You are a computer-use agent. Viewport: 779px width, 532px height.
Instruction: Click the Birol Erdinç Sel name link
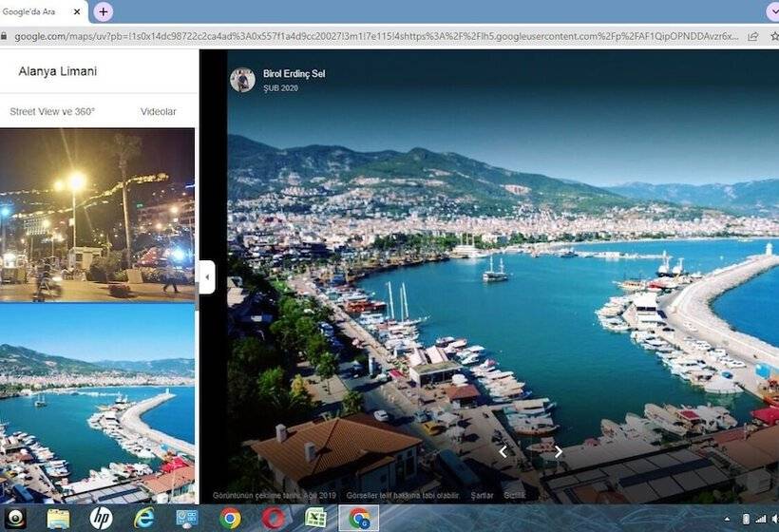click(x=294, y=74)
